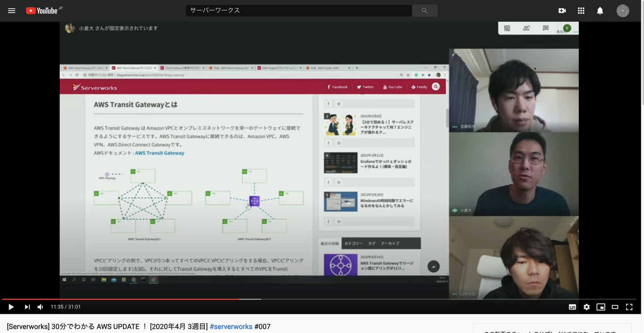Click the Meet grid layout icon in video
This screenshot has height=333, width=644.
[507, 28]
